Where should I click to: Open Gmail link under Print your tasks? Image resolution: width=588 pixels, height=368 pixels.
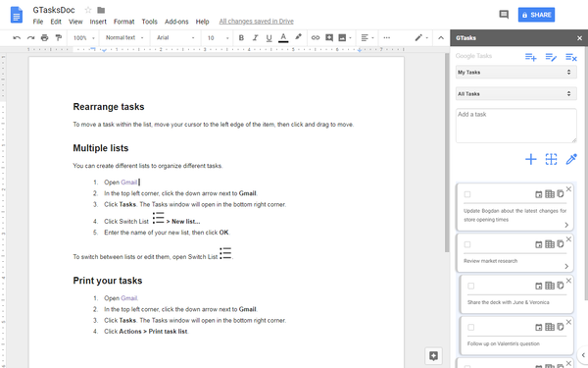pyautogui.click(x=129, y=298)
